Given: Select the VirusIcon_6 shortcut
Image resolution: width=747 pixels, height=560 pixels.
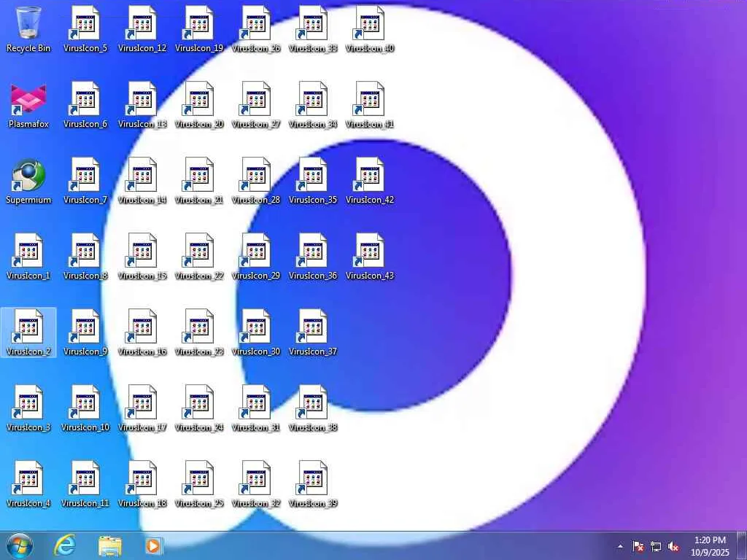Looking at the screenshot, I should click(85, 105).
